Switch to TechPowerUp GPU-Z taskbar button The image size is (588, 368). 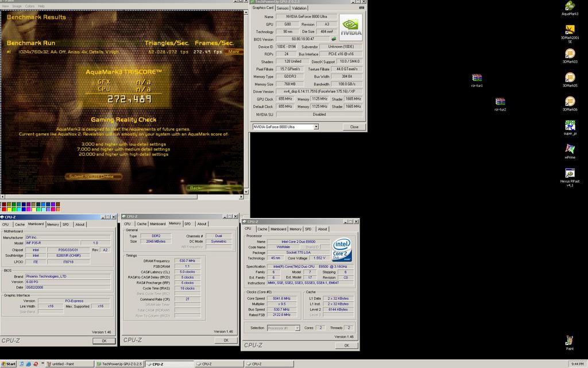click(x=119, y=364)
